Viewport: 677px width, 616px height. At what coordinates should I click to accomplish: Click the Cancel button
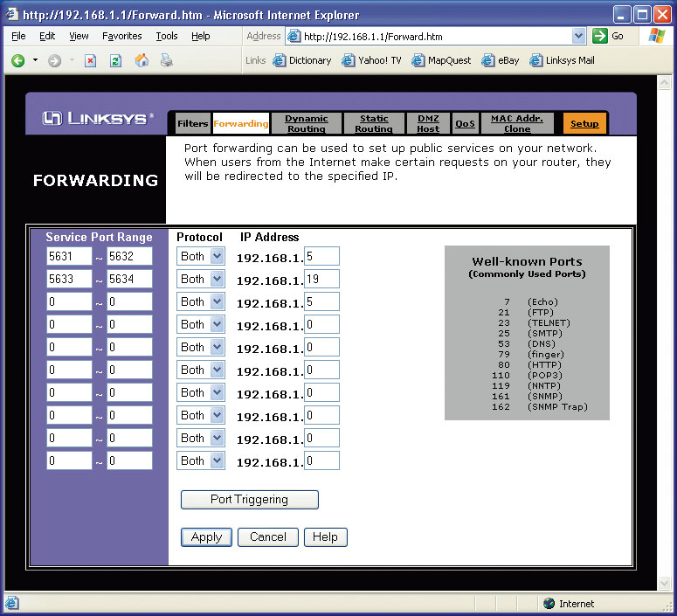coord(268,537)
